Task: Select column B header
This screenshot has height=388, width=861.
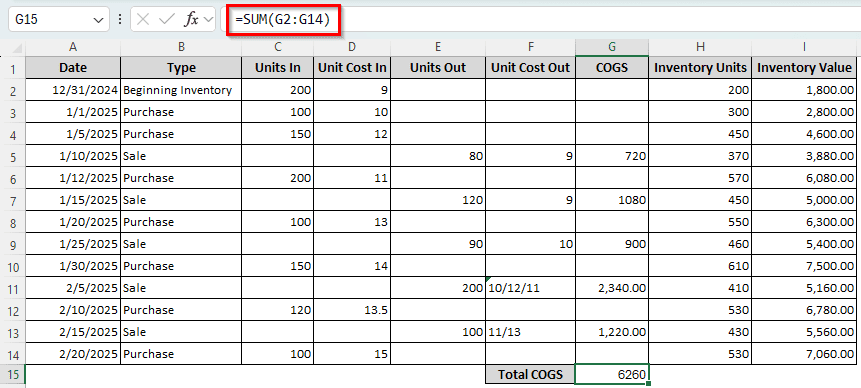Action: [181, 48]
